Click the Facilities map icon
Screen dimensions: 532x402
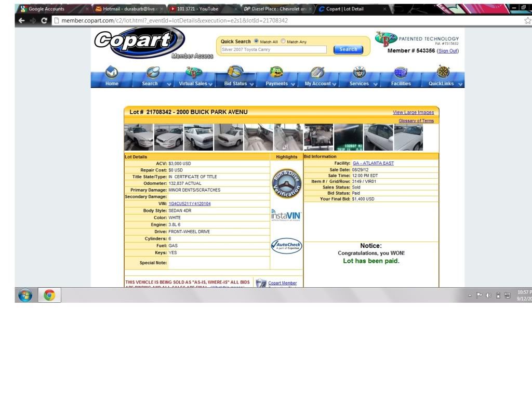tap(401, 72)
